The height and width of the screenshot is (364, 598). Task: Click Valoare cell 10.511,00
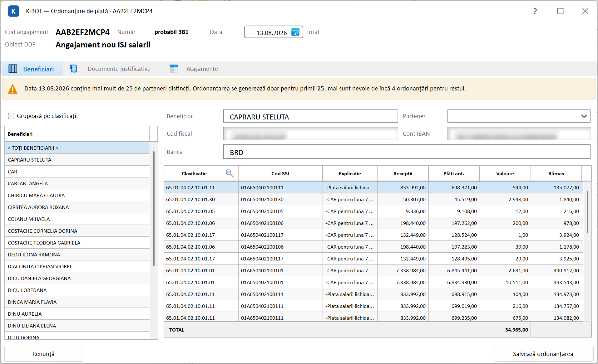click(505, 282)
